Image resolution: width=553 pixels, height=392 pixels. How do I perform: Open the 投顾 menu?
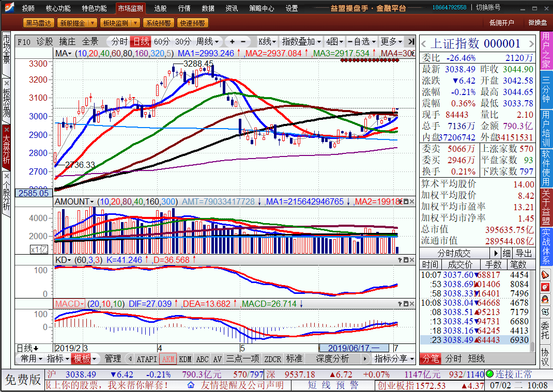28,8
